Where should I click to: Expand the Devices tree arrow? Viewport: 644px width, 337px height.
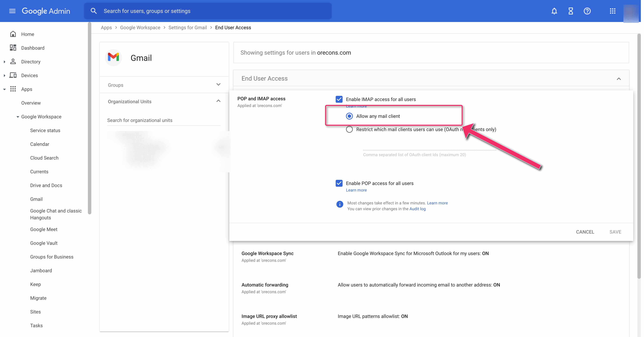pos(4,76)
